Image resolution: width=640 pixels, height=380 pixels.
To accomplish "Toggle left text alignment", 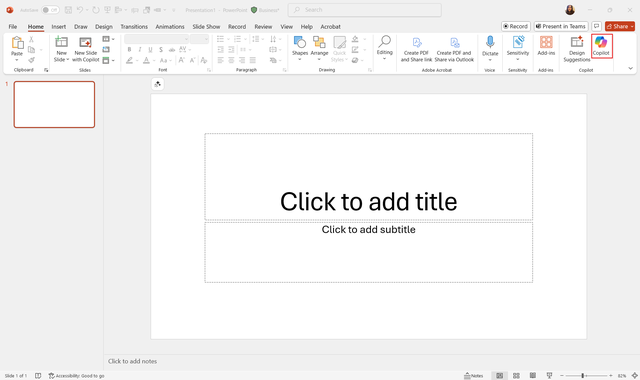I will [221, 60].
